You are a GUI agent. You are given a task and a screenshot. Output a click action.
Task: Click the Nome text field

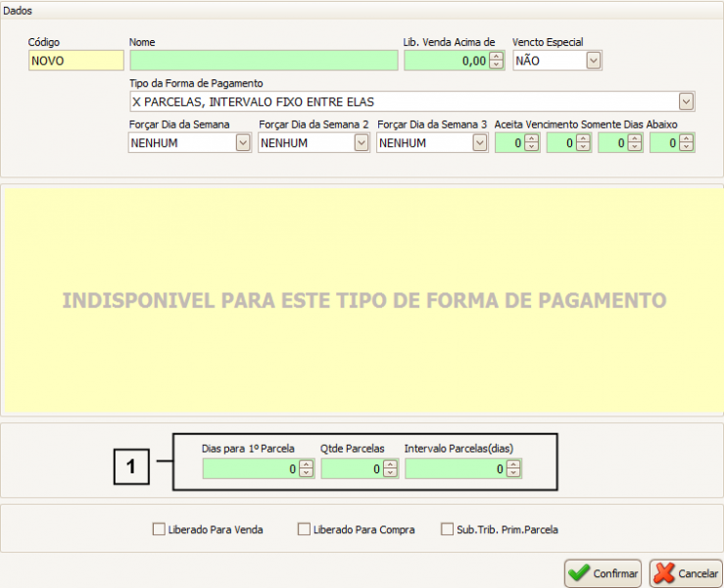point(264,61)
